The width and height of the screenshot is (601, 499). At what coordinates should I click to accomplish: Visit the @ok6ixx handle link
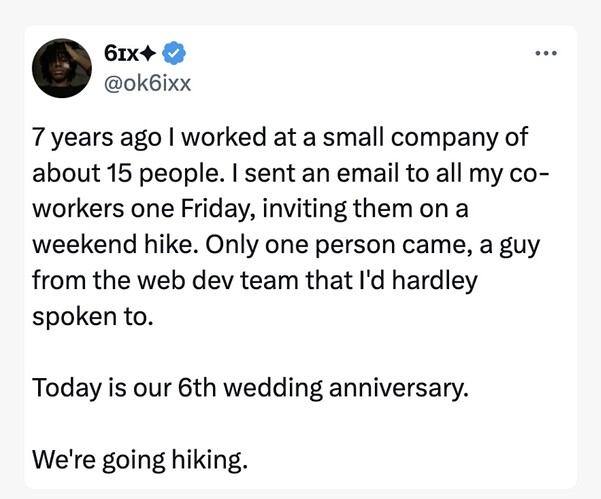point(147,83)
